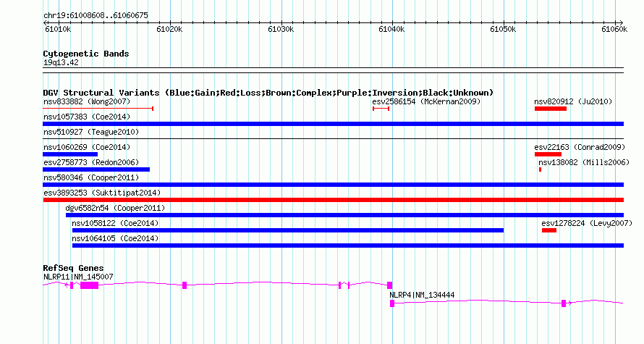
Task: Click the nsv1060269 (Coe2014) label
Action: pos(87,147)
